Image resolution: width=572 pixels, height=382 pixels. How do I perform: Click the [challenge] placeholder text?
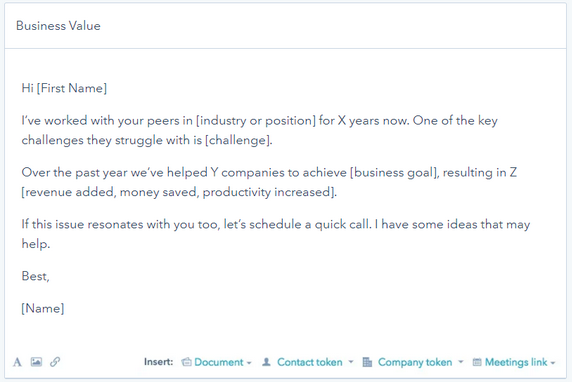238,140
